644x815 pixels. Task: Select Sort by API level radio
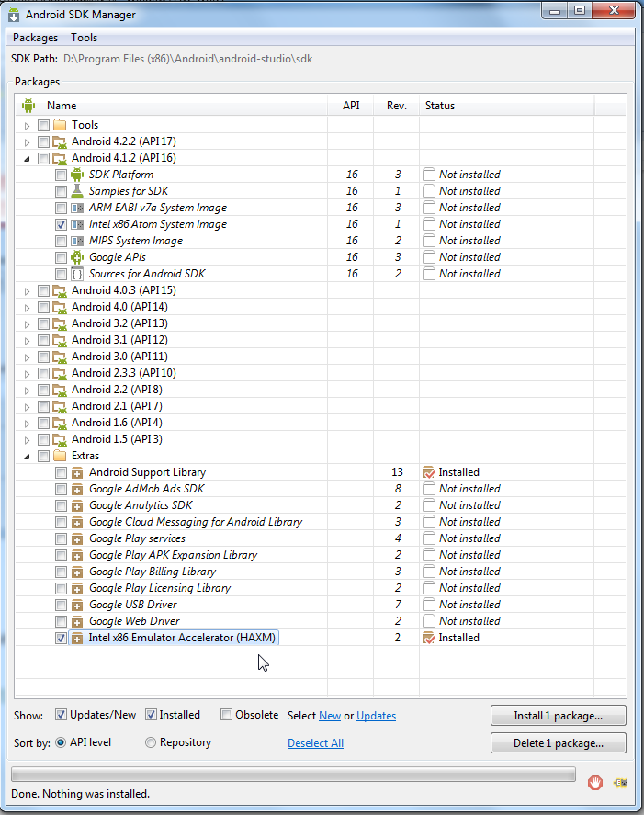(61, 742)
